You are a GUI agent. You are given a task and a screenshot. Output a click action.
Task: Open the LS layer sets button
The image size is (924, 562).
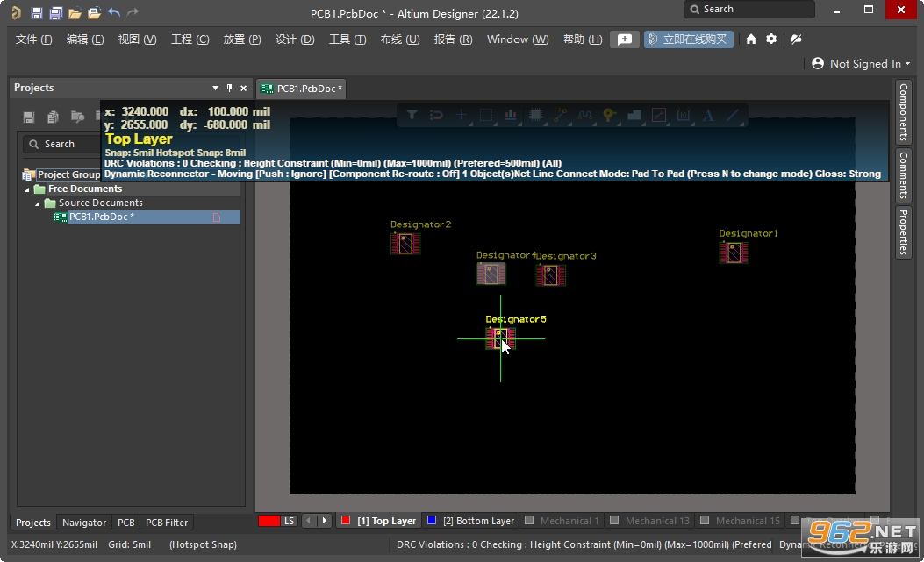289,521
